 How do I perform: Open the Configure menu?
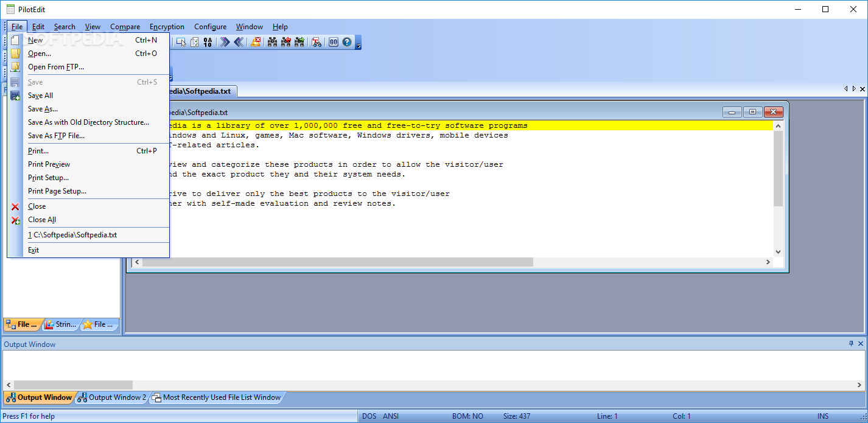(x=210, y=27)
